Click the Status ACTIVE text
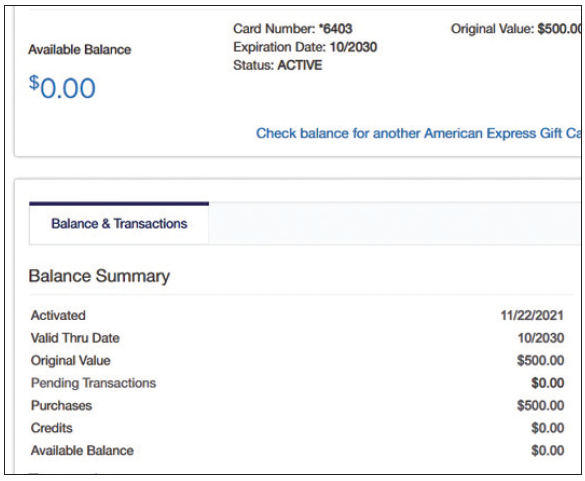This screenshot has height=481, width=585. point(277,65)
